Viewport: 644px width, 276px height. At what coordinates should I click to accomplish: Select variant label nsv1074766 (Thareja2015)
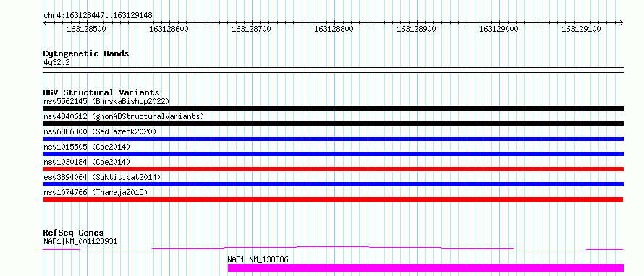96,192
